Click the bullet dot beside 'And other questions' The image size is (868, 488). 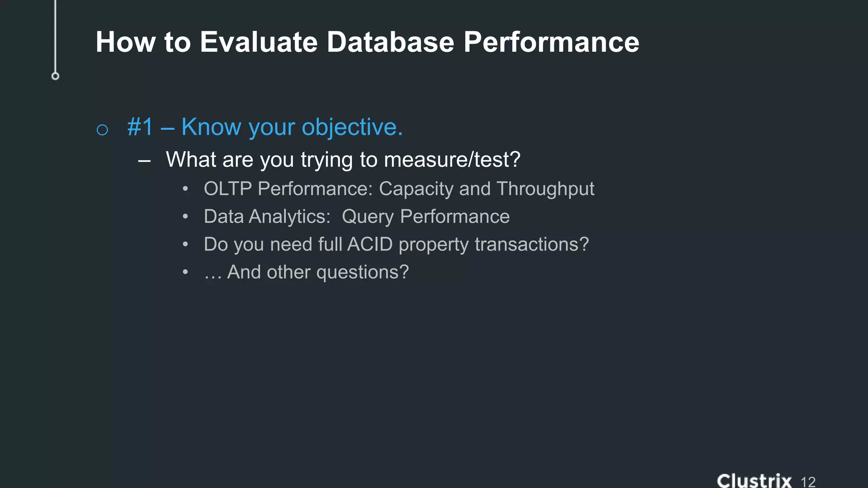click(x=185, y=272)
